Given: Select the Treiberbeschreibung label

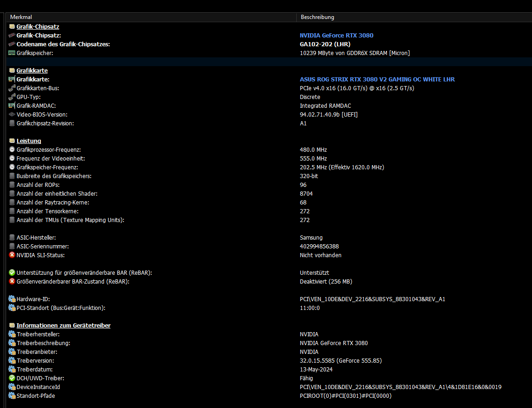Looking at the screenshot, I should click(43, 343).
